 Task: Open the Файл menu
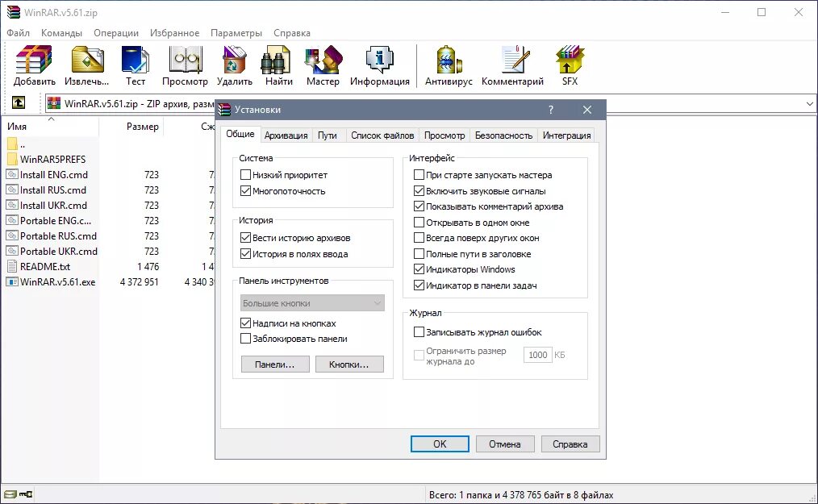coord(19,33)
